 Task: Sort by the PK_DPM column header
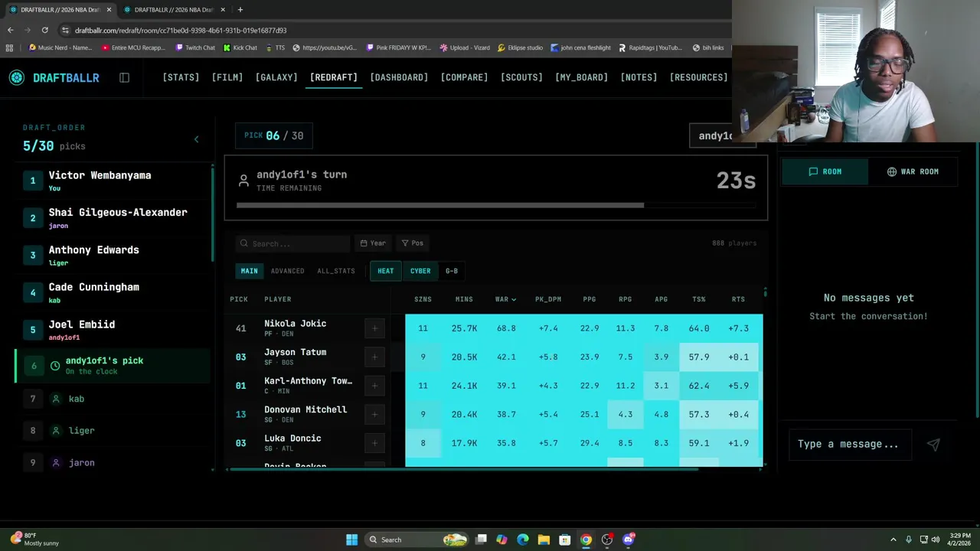coord(548,299)
